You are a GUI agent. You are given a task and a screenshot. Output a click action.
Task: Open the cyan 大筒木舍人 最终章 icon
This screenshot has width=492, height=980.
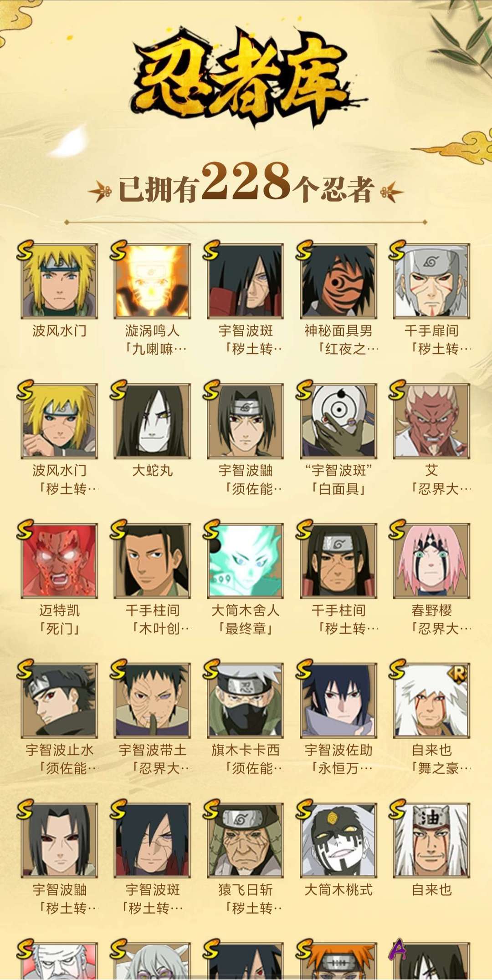tap(246, 561)
